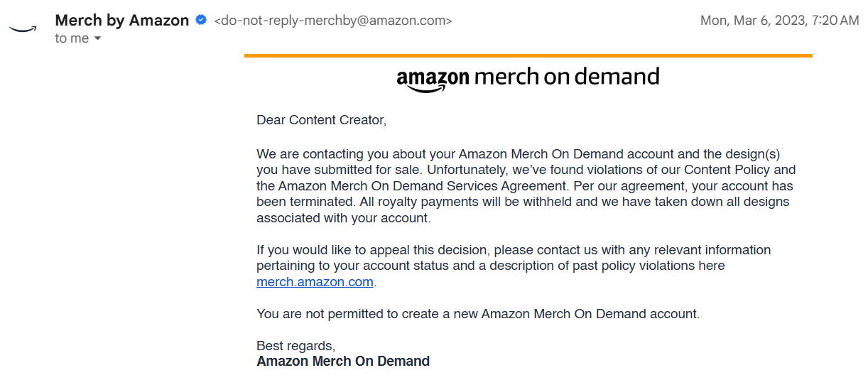Click the Amazon smile sender avatar
868x385 pixels.
(22, 28)
